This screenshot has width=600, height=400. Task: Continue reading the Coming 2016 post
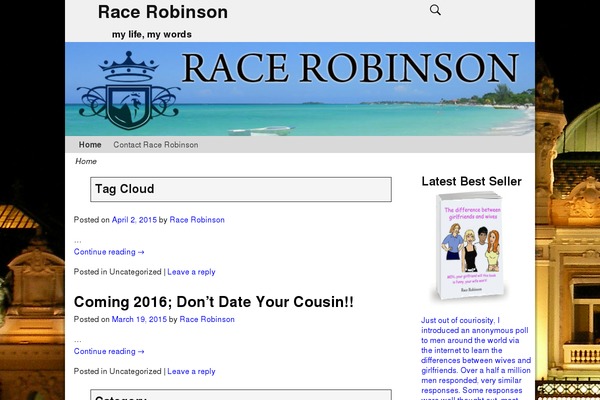point(109,351)
